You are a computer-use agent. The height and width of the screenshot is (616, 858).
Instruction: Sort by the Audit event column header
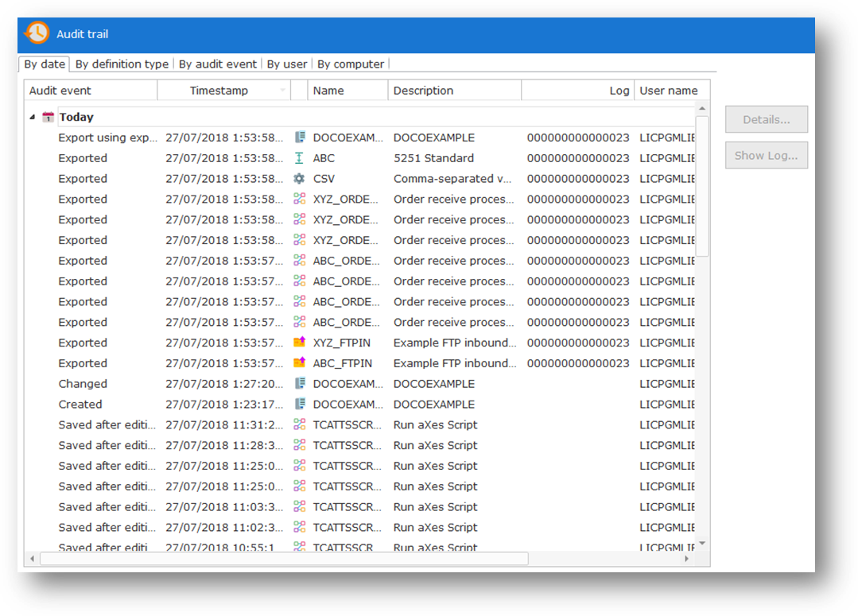(91, 91)
